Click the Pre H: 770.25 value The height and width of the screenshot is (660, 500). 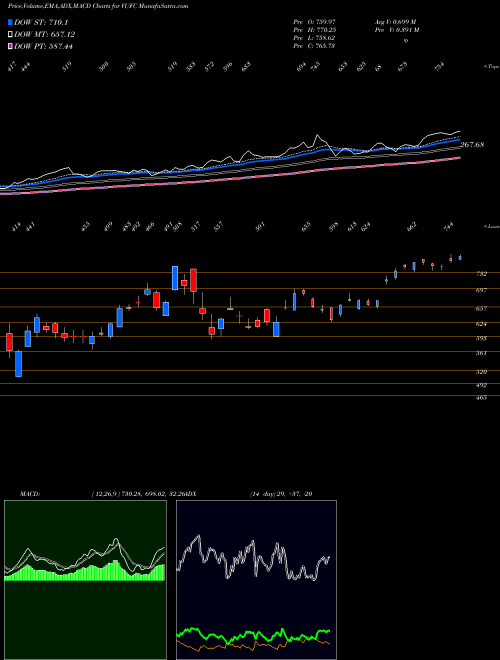point(314,30)
